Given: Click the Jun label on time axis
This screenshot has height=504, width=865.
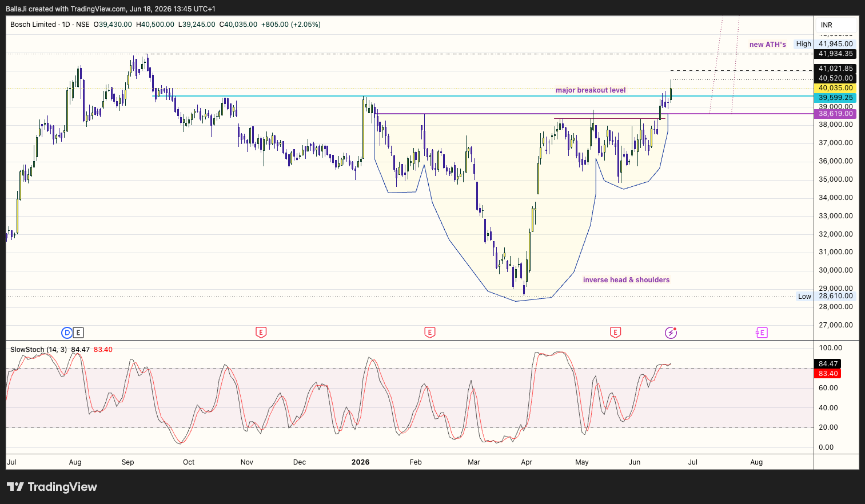Looking at the screenshot, I should [x=635, y=462].
